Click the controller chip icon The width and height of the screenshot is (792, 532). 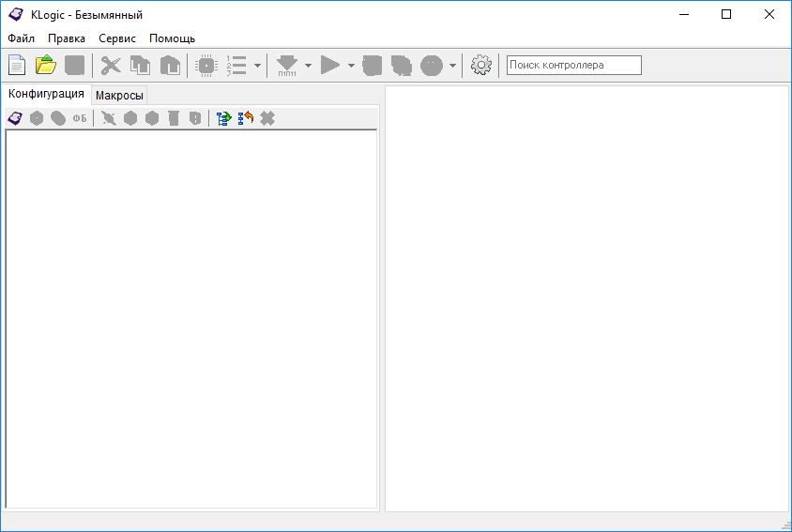click(206, 66)
